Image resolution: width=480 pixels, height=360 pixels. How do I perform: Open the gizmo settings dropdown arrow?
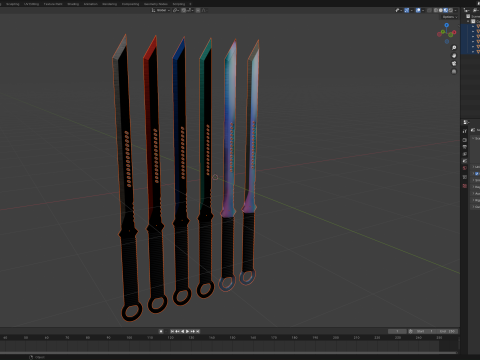tap(412, 10)
